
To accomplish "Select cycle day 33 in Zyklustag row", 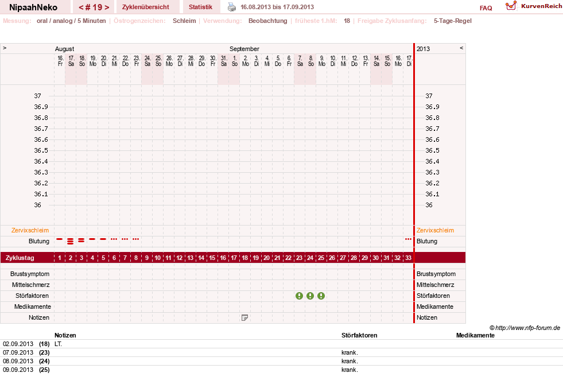I will click(x=408, y=258).
